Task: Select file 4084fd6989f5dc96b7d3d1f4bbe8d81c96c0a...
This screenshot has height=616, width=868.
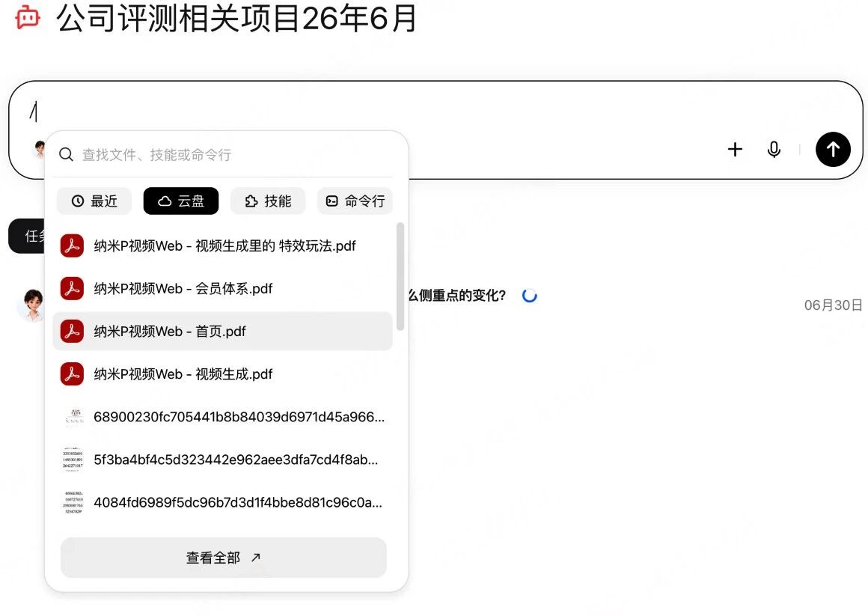Action: [x=222, y=502]
